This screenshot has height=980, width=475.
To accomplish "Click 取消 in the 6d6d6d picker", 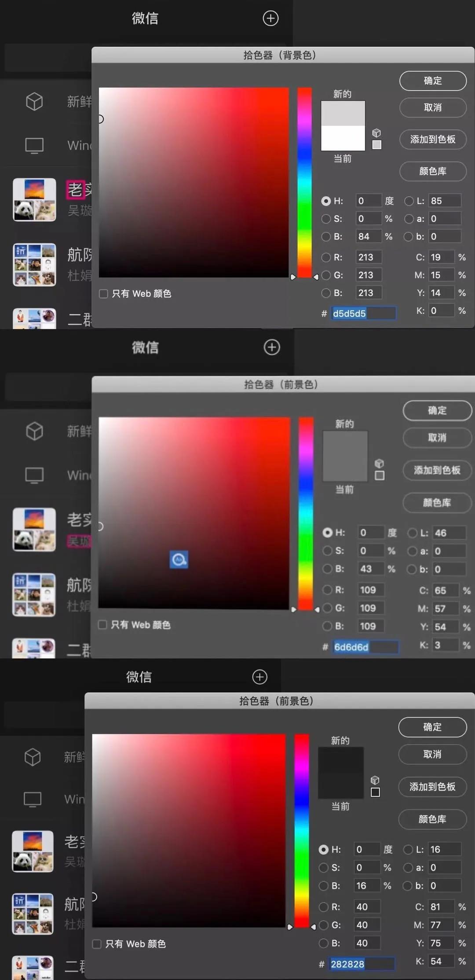I will point(437,438).
